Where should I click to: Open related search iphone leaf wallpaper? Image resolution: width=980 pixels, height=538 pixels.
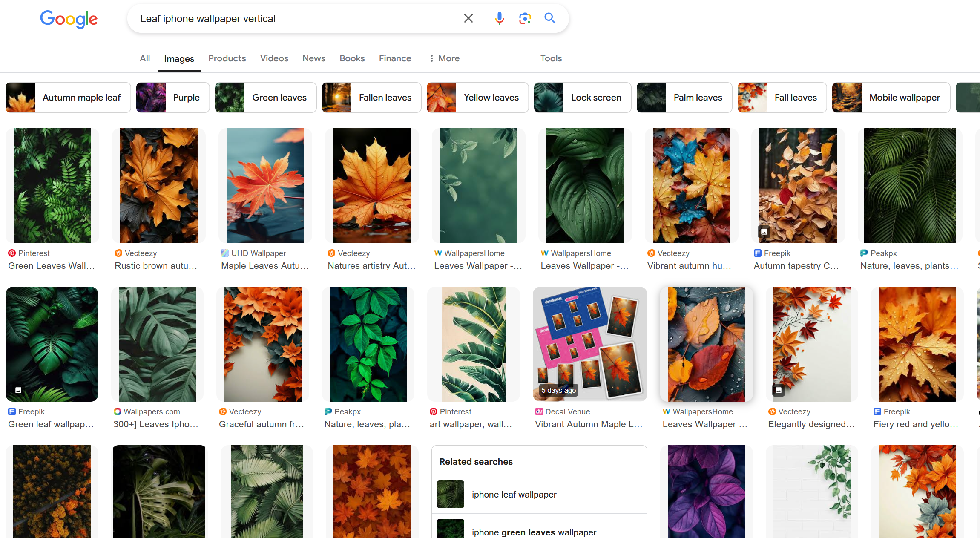pos(514,495)
